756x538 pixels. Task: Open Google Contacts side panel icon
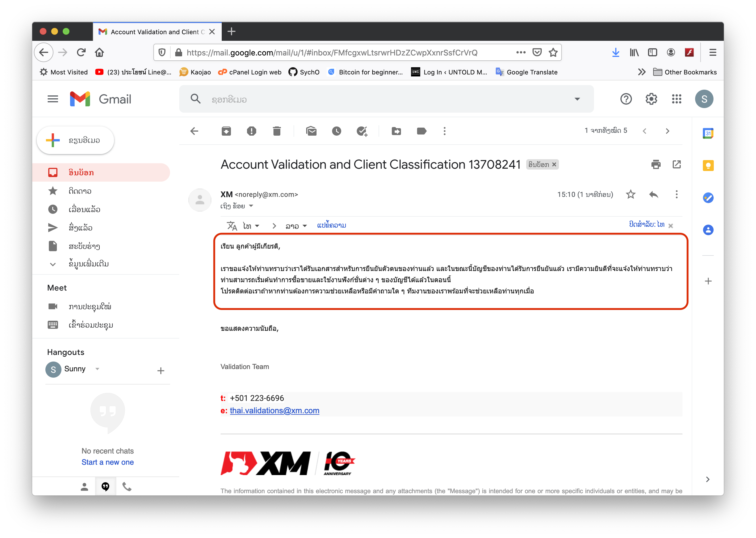click(708, 230)
